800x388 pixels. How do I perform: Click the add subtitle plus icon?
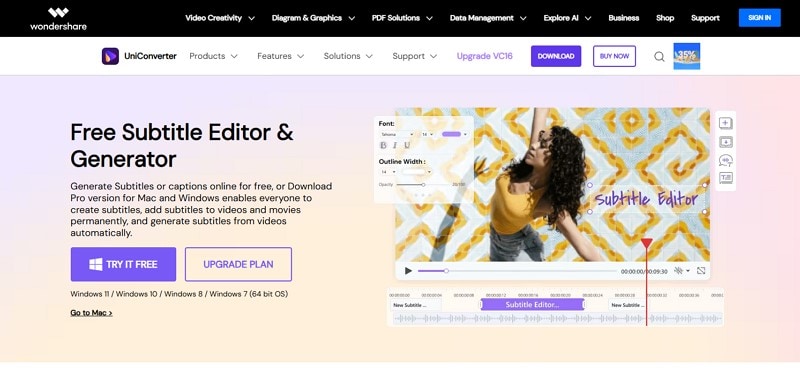point(726,123)
